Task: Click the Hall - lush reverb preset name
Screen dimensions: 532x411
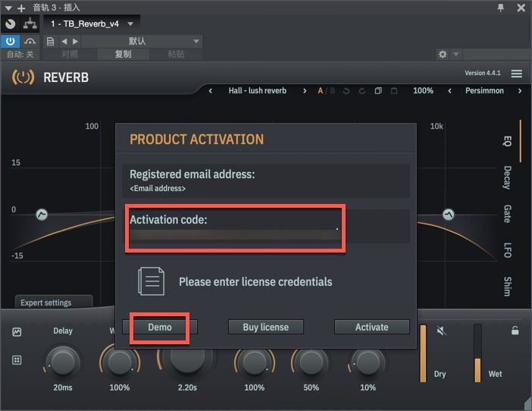Action: [x=257, y=90]
